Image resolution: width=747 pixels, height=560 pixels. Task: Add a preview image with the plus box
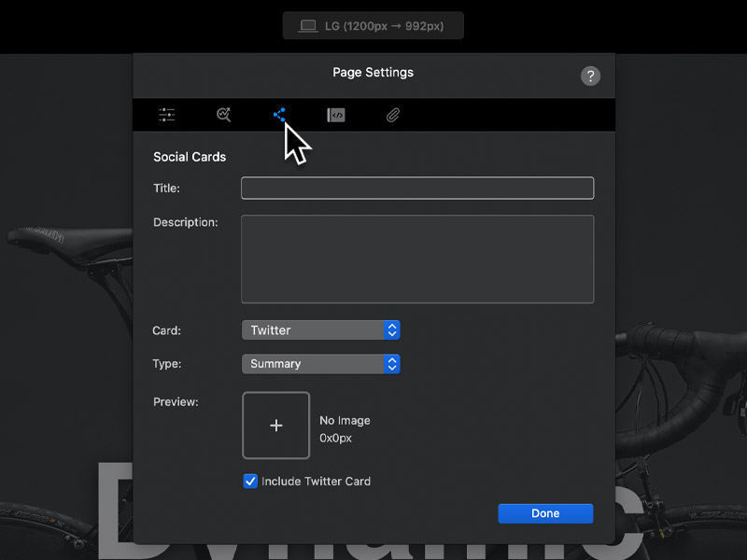point(275,426)
